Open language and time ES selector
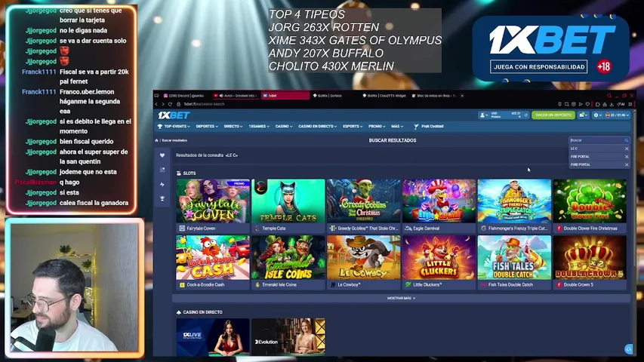The image size is (644, 362). click(x=618, y=115)
